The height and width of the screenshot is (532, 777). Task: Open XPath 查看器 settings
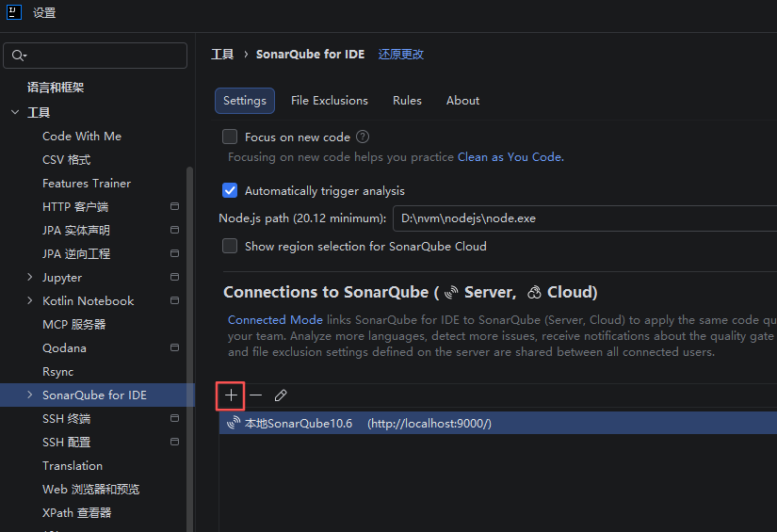77,512
